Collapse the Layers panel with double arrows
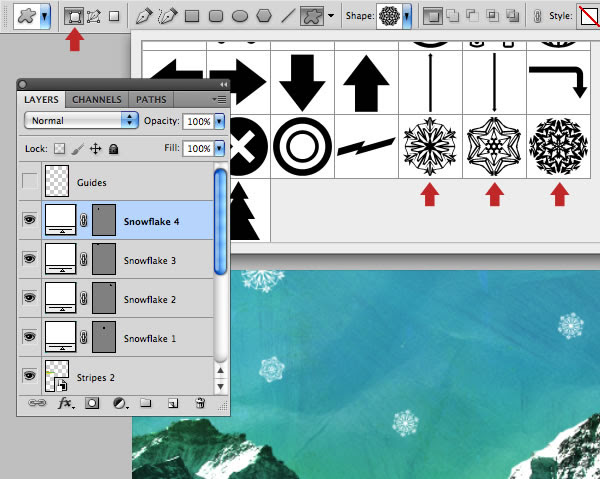The height and width of the screenshot is (479, 600). [223, 84]
